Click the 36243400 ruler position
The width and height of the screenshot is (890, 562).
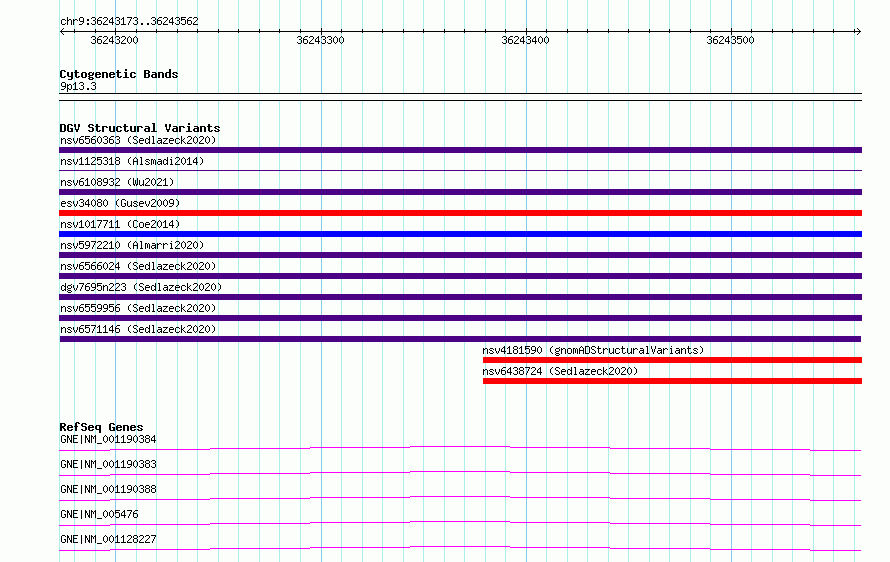(525, 40)
